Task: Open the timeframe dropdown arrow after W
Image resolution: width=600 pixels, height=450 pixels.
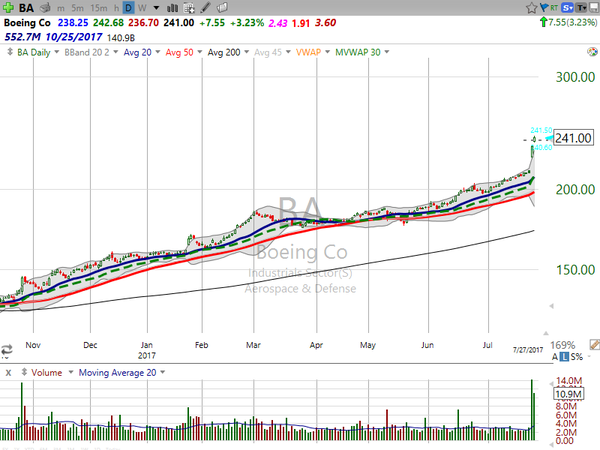Action: point(156,8)
